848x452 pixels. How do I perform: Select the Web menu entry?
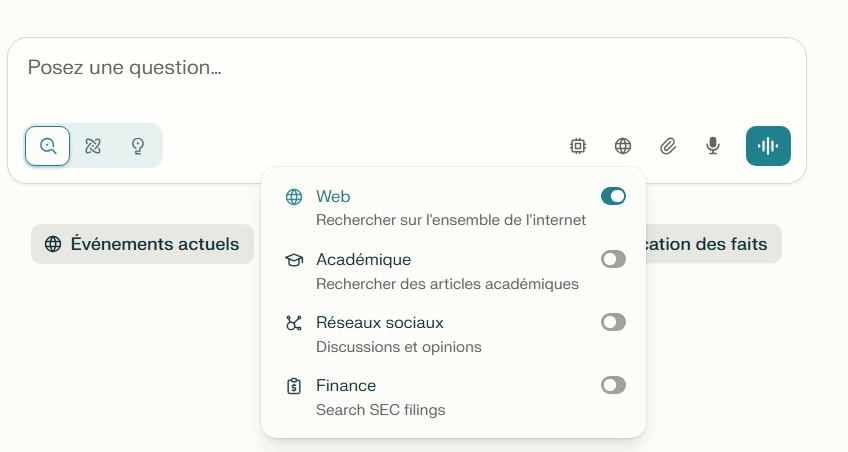(x=453, y=208)
